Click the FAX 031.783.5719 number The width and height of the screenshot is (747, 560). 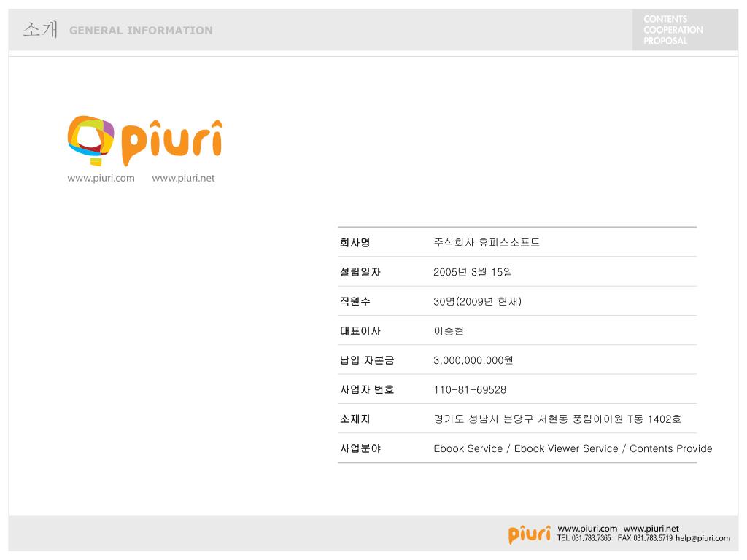click(x=645, y=538)
